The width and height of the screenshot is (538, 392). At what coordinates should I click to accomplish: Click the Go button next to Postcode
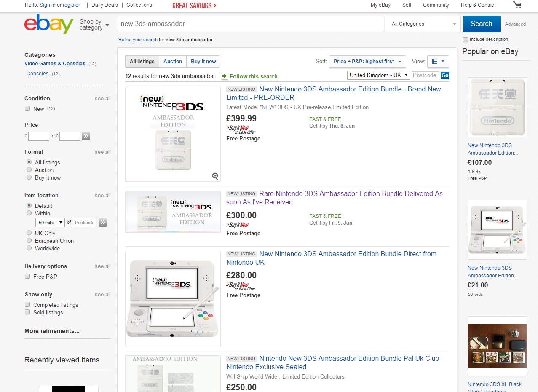[x=445, y=75]
